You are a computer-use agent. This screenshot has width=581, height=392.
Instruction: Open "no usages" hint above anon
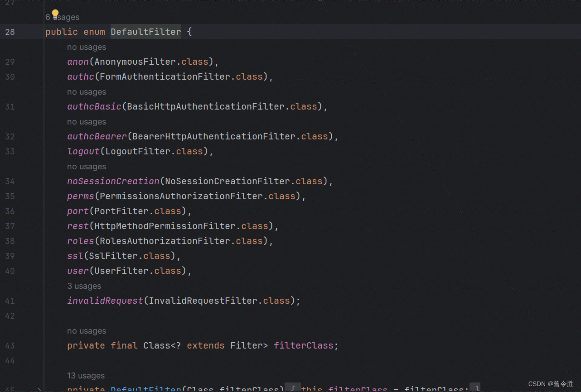pos(87,47)
